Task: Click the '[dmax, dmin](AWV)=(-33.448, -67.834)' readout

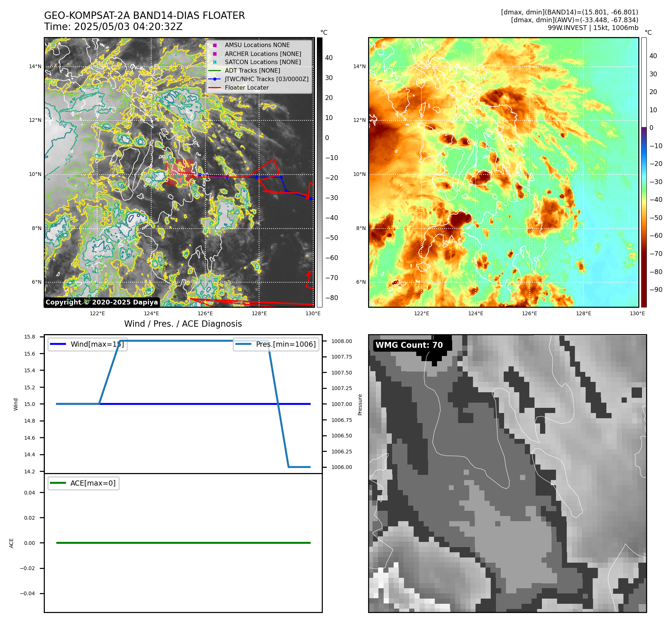Action: 575,20
